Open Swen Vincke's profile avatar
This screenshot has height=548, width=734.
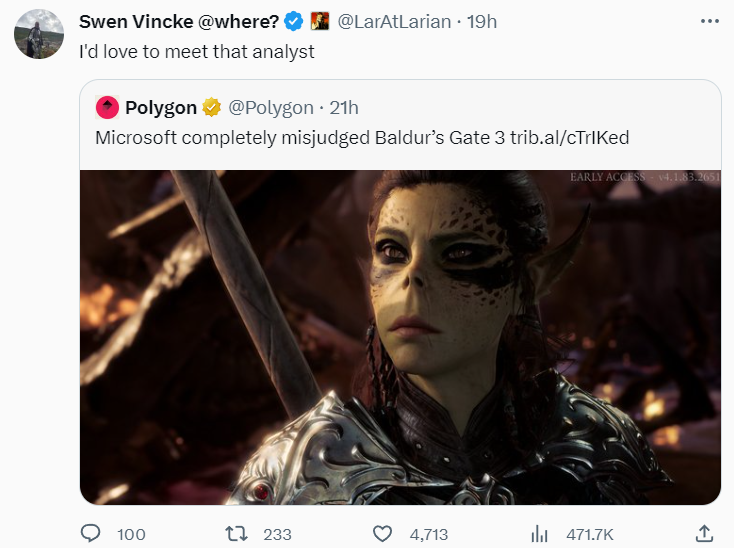click(x=39, y=34)
